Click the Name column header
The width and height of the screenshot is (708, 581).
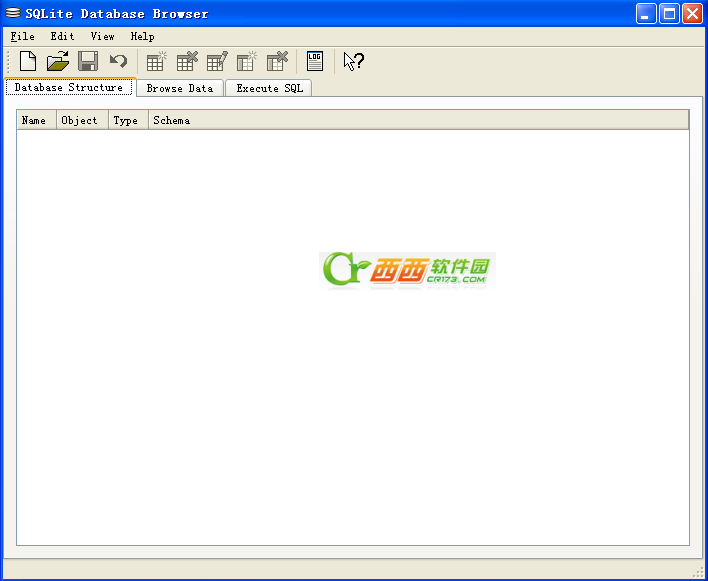(x=37, y=120)
